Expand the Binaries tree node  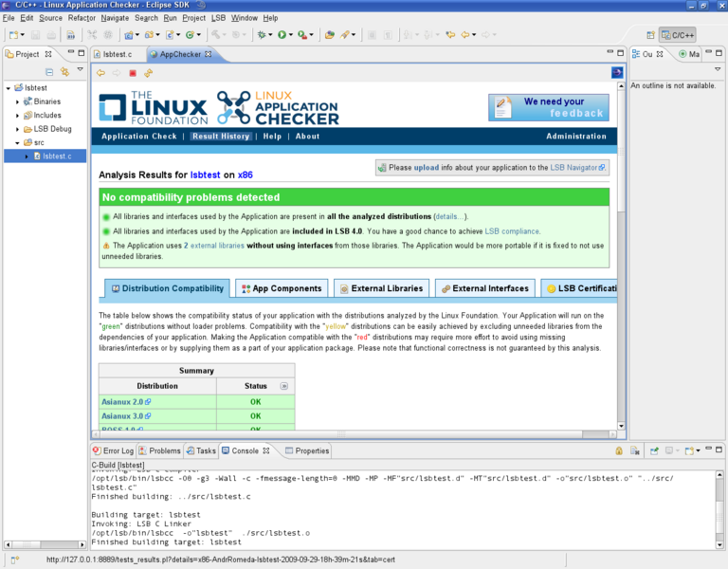coord(18,101)
